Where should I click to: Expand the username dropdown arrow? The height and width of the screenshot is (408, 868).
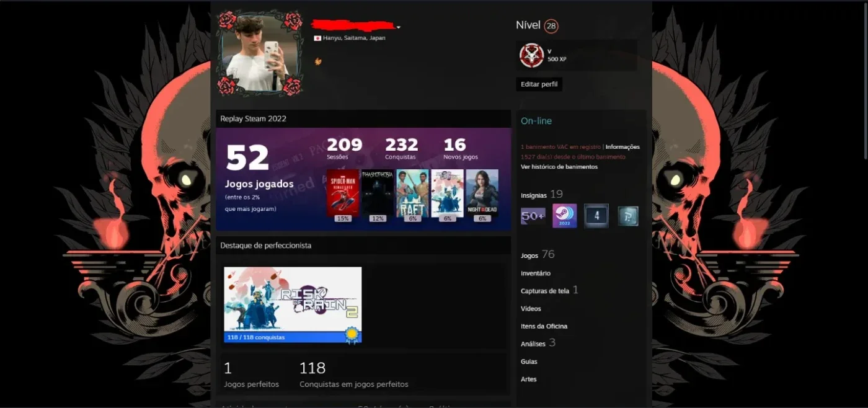pyautogui.click(x=399, y=27)
